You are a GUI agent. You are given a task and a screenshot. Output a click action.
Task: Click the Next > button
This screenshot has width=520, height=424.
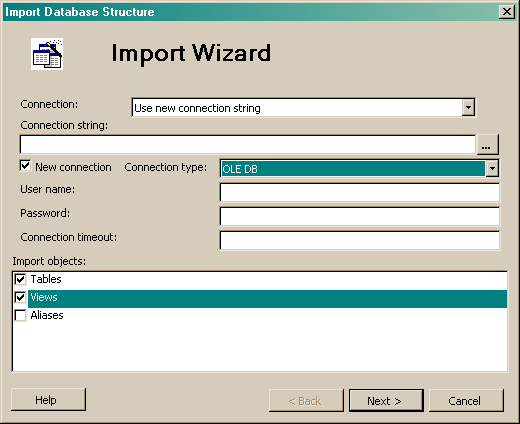pyautogui.click(x=386, y=400)
